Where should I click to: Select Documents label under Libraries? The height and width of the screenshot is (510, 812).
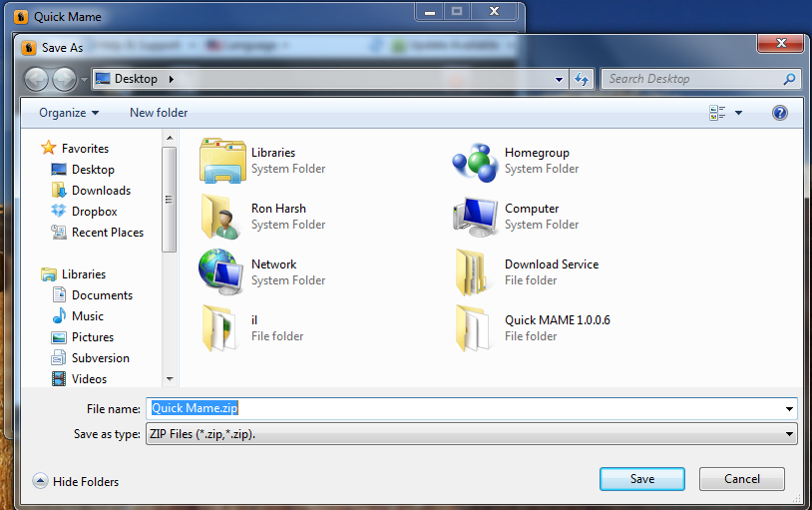102,294
